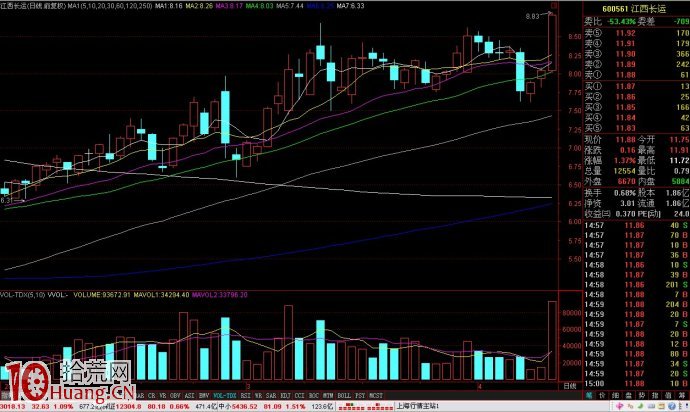This screenshot has width=690, height=412.
Task: Click the yellow card tray icon
Action: click(x=662, y=406)
